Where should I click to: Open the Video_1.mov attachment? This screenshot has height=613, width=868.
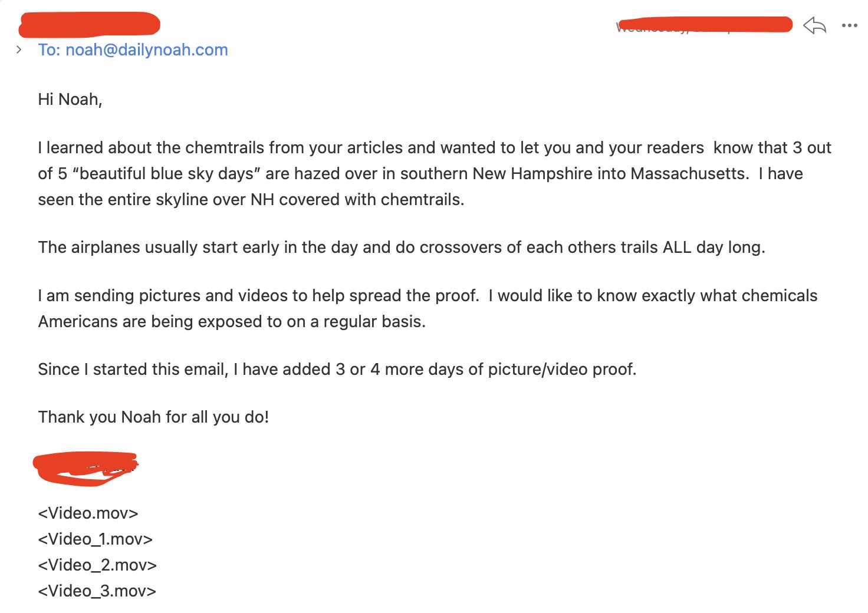(95, 539)
